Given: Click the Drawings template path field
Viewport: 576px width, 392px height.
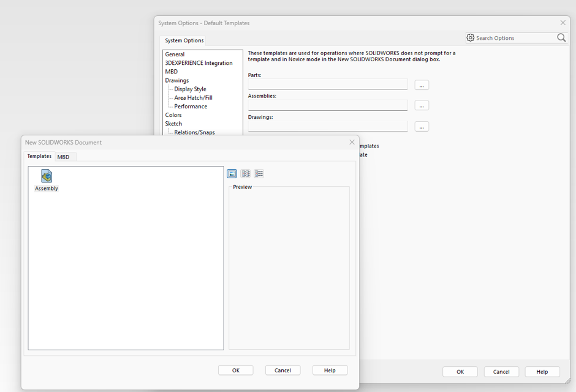Looking at the screenshot, I should pyautogui.click(x=328, y=126).
